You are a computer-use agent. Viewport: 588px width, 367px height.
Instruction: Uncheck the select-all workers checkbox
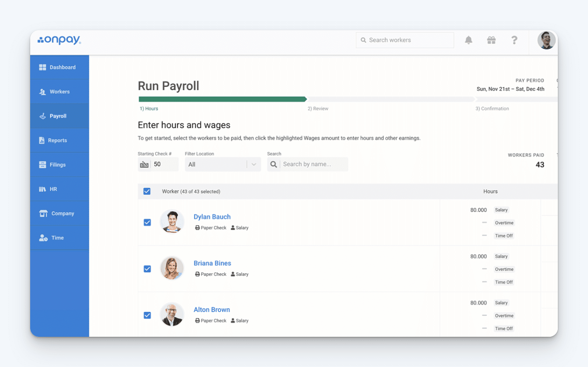click(x=147, y=191)
